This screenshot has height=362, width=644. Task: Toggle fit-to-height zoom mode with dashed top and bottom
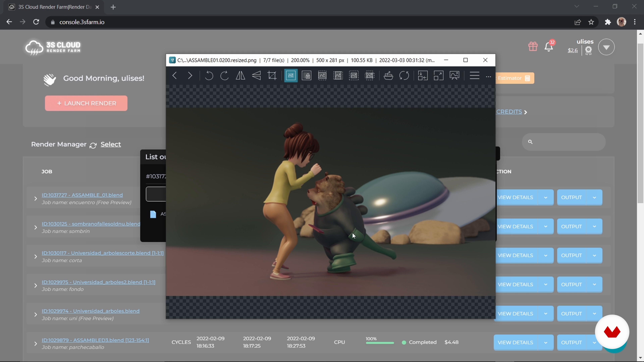coord(322,75)
